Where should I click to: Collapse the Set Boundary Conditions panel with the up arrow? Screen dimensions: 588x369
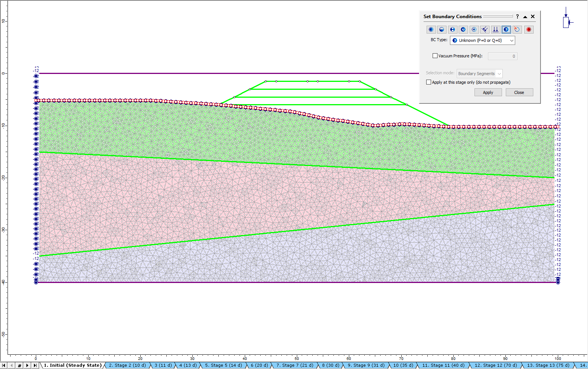pos(525,17)
